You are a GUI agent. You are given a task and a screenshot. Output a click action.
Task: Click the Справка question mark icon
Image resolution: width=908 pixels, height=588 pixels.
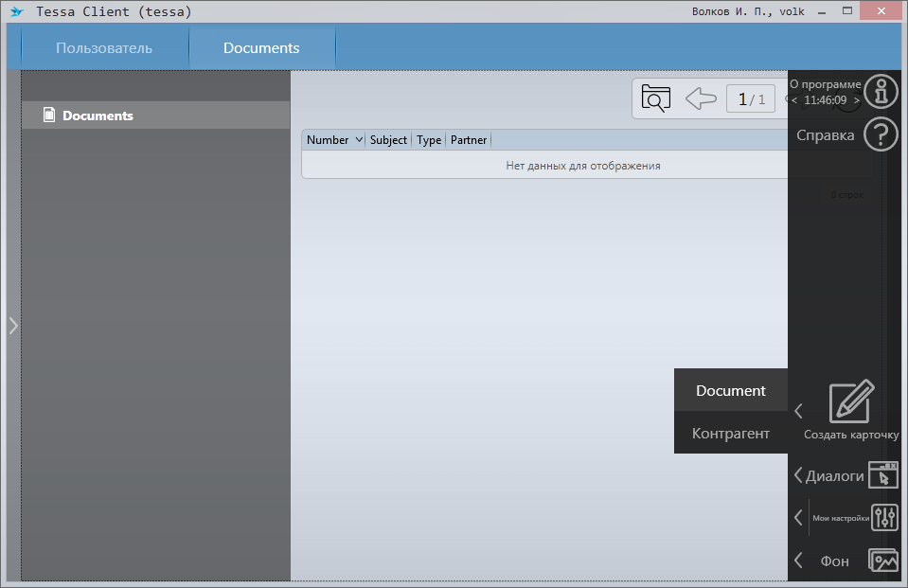[881, 134]
